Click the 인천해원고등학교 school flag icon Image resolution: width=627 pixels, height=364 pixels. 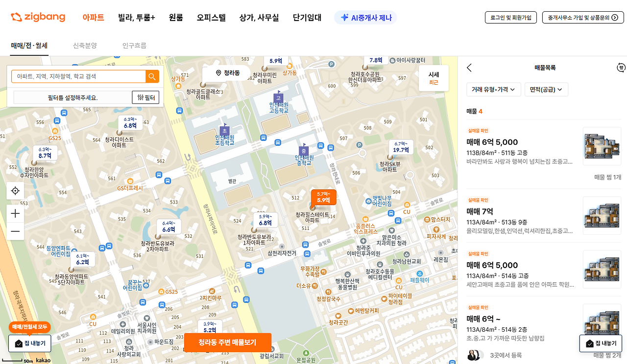tap(279, 96)
